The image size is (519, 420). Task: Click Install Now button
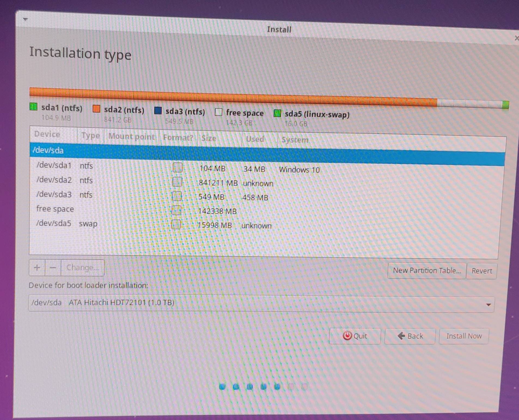point(464,336)
